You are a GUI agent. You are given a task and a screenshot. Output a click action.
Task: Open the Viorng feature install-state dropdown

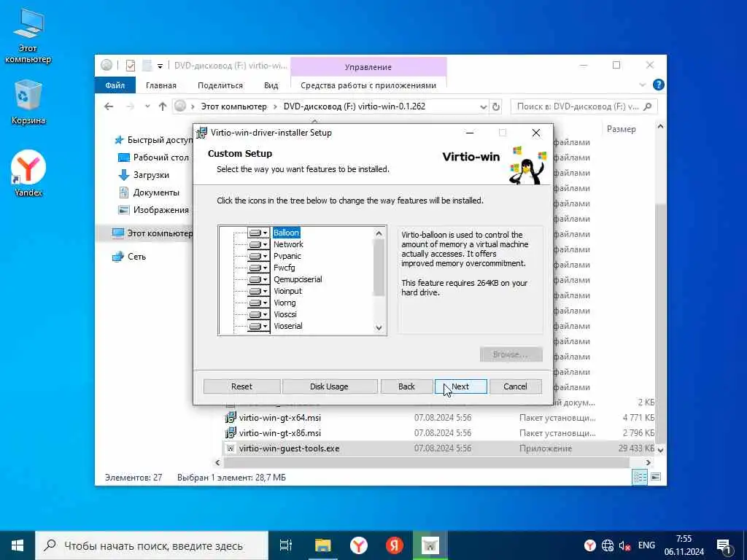coord(258,303)
